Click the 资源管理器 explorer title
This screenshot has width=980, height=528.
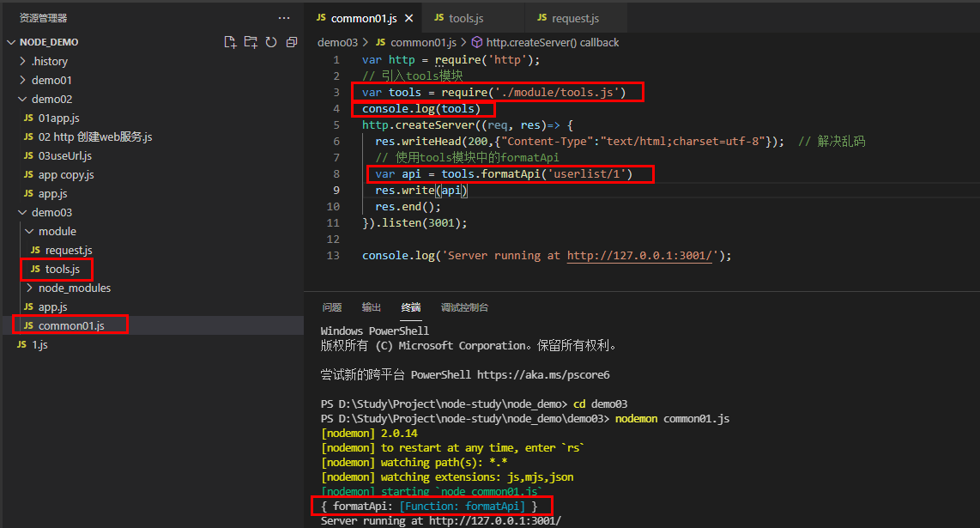[x=43, y=18]
